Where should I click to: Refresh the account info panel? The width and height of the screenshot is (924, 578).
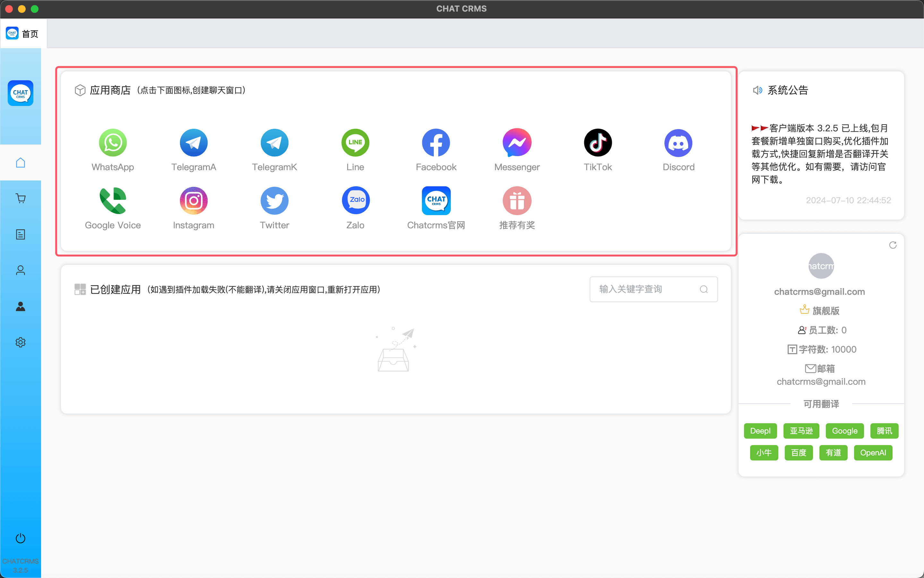point(893,245)
